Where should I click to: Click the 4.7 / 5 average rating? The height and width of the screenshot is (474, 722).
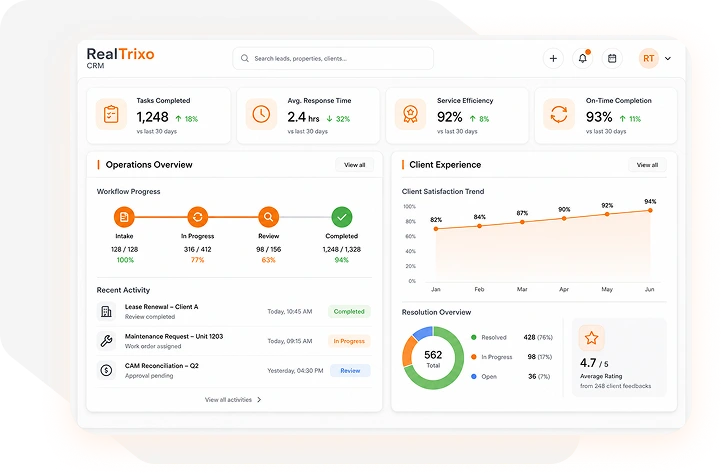pyautogui.click(x=594, y=363)
